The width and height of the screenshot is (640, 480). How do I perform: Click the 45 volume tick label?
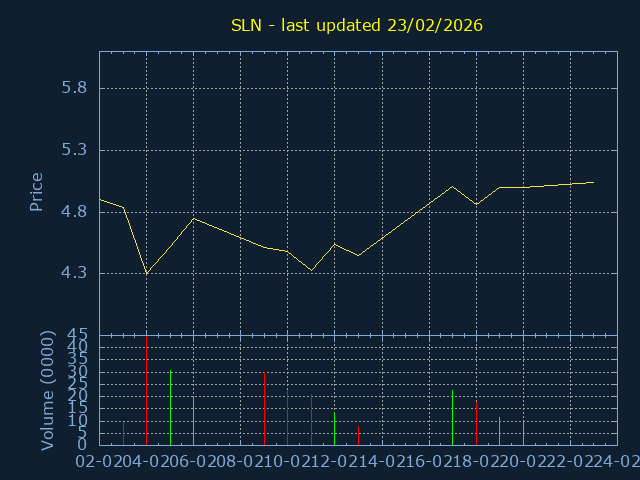tap(78, 335)
